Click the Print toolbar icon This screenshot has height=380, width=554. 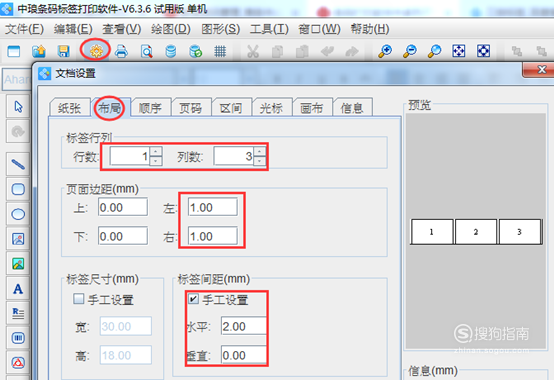click(121, 52)
